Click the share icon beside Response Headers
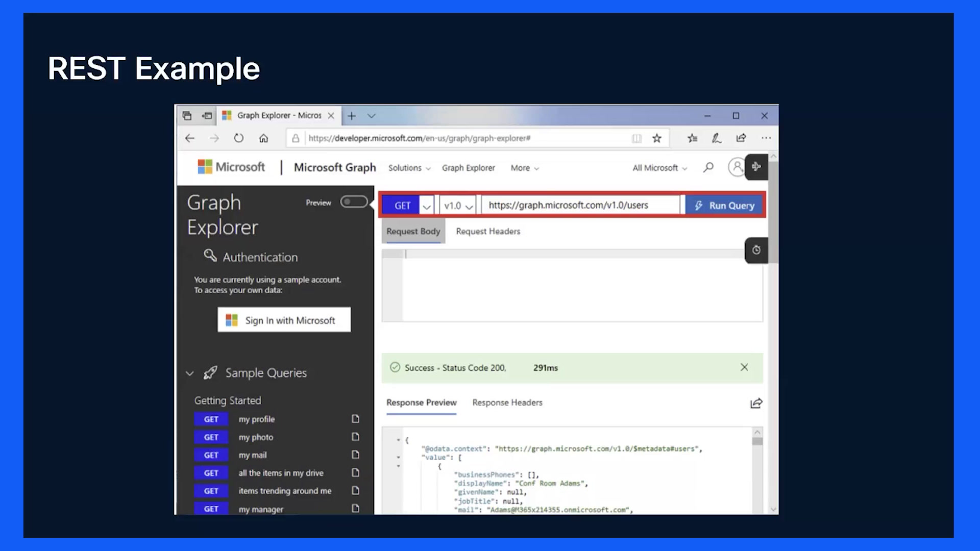 (x=756, y=404)
